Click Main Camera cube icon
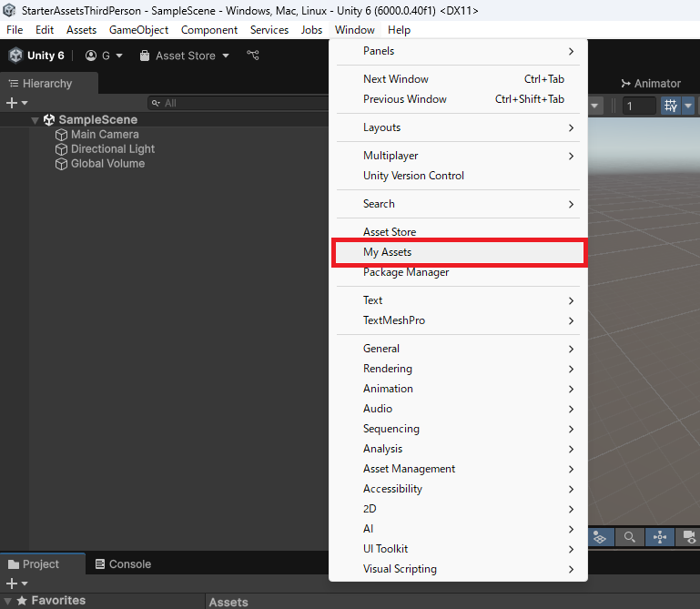Image resolution: width=700 pixels, height=609 pixels. tap(61, 135)
